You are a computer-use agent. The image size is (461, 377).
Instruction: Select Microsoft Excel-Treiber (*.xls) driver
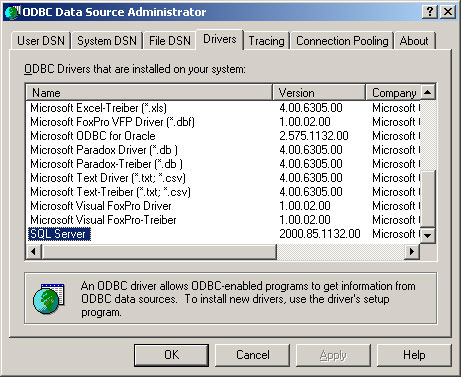(98, 108)
